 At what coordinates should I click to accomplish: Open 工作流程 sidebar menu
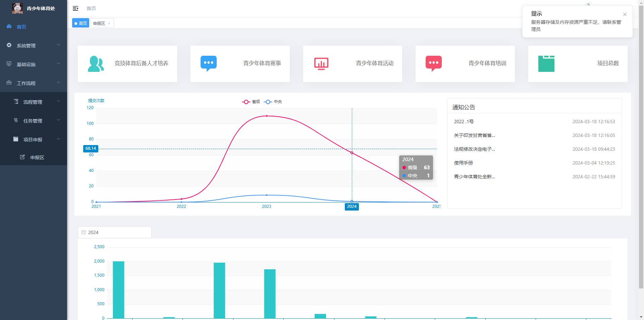point(34,83)
